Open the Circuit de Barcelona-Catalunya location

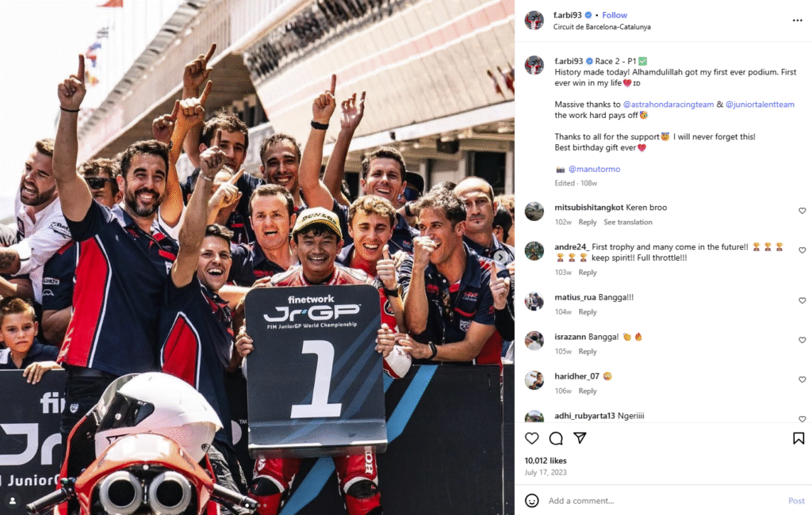(602, 27)
